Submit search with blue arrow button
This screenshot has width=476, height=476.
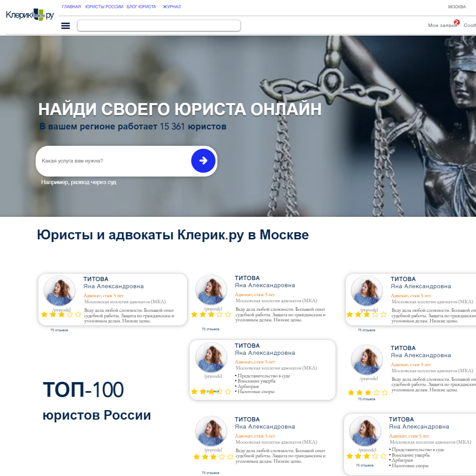203,160
